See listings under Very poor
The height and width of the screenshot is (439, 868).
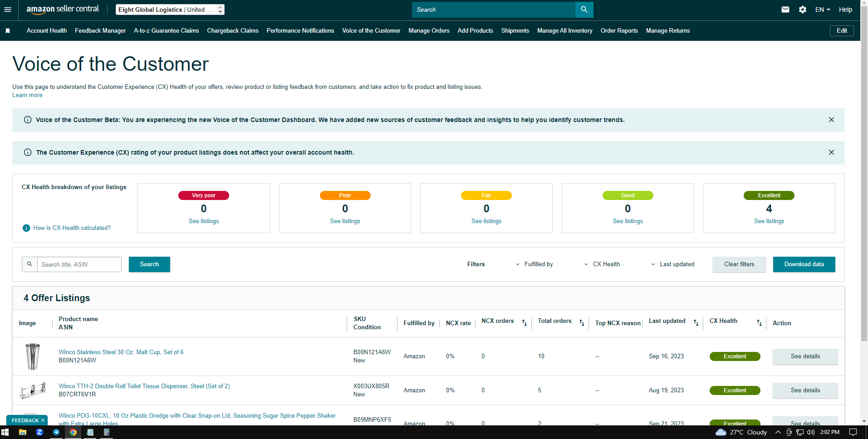(x=204, y=221)
